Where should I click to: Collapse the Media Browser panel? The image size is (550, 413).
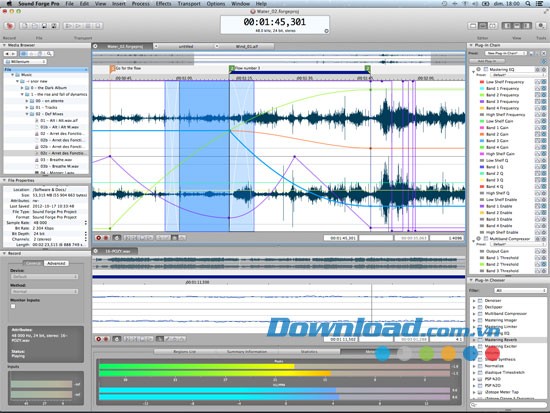pos(4,45)
